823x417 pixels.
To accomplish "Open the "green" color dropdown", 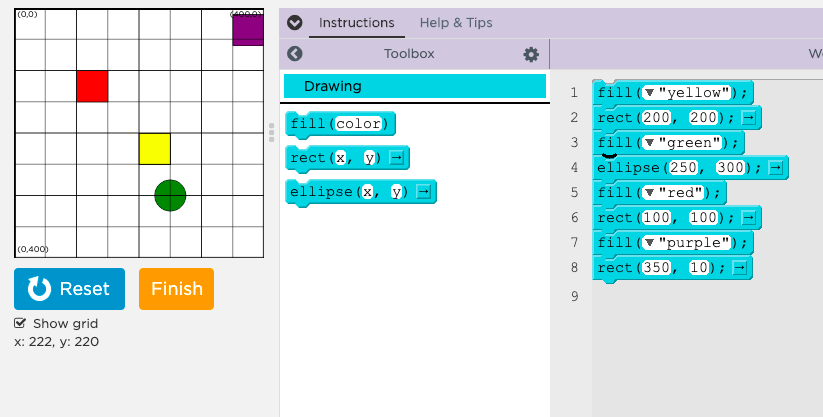I will (649, 143).
